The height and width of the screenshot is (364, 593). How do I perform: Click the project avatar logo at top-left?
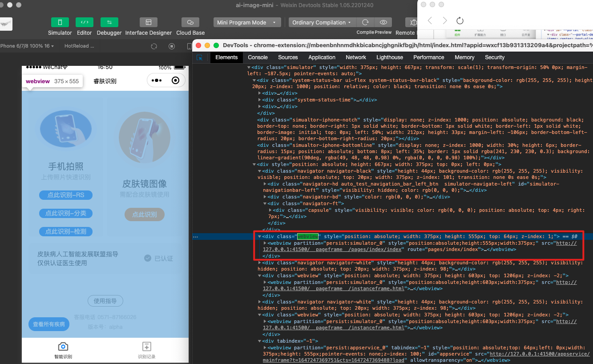6,24
